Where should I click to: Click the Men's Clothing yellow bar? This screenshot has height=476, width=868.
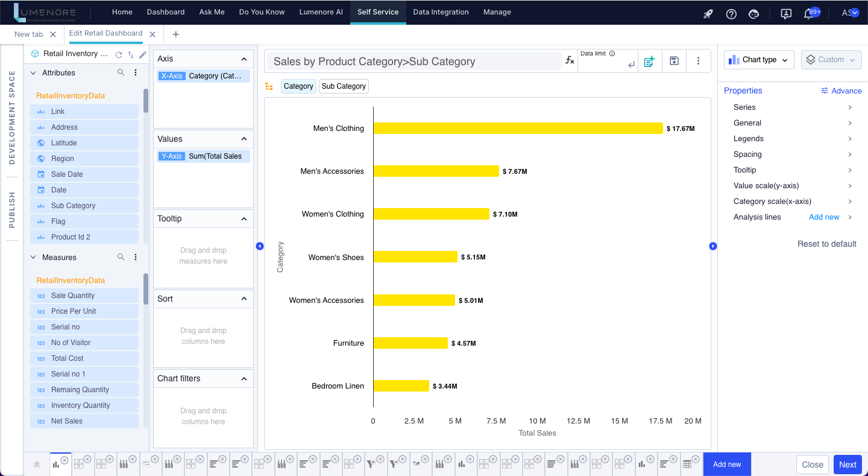click(x=518, y=129)
